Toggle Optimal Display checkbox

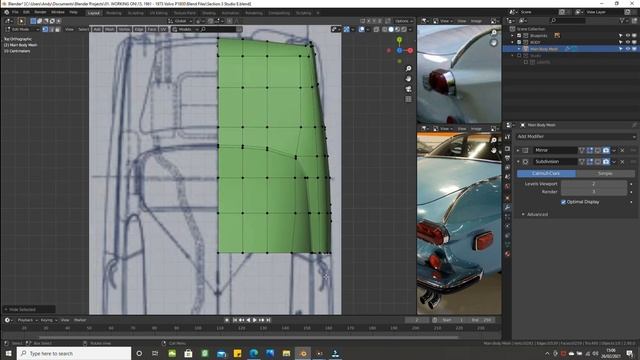563,202
